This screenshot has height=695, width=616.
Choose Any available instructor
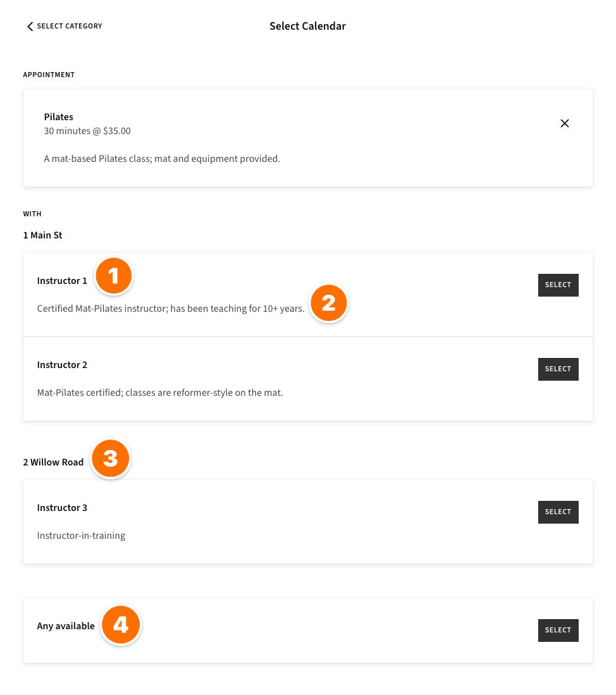pos(558,630)
